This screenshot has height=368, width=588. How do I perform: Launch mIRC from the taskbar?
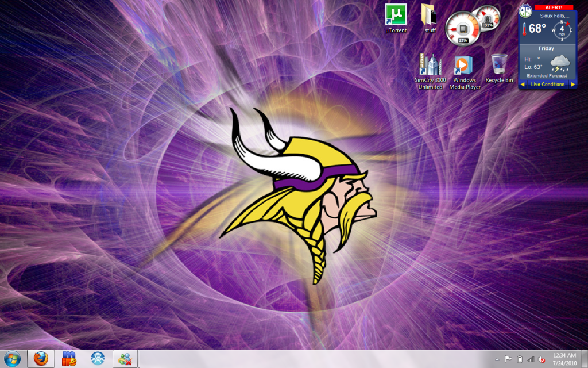[69, 359]
